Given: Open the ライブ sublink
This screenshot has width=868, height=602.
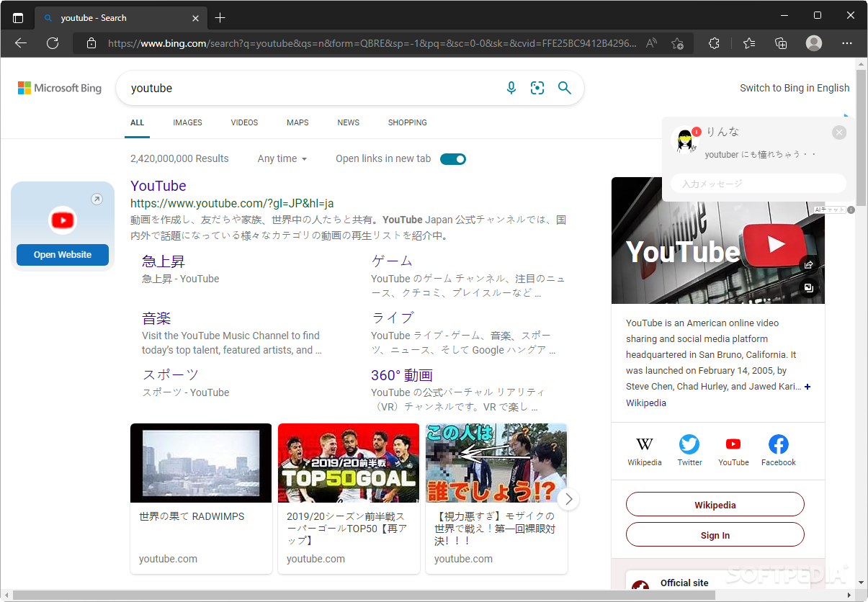Looking at the screenshot, I should point(393,318).
